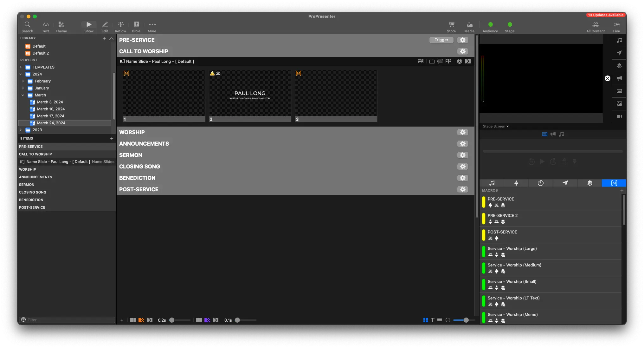Viewport: 644px width, 348px height.
Task: Expand the TEMPLATES playlist folder
Action: click(x=21, y=67)
